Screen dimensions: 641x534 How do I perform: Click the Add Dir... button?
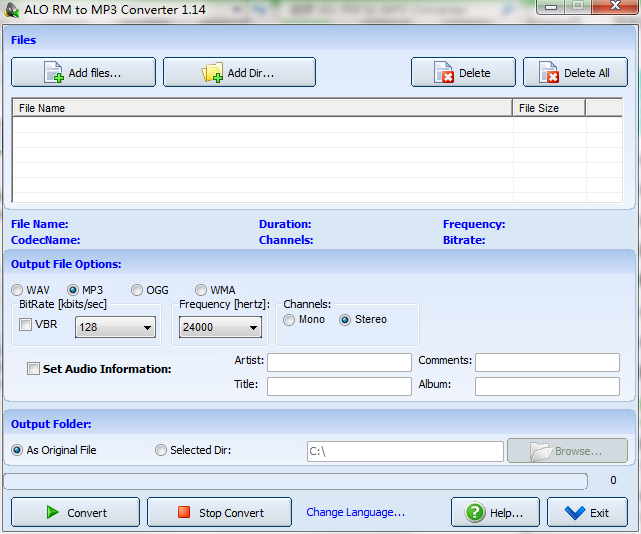point(240,72)
